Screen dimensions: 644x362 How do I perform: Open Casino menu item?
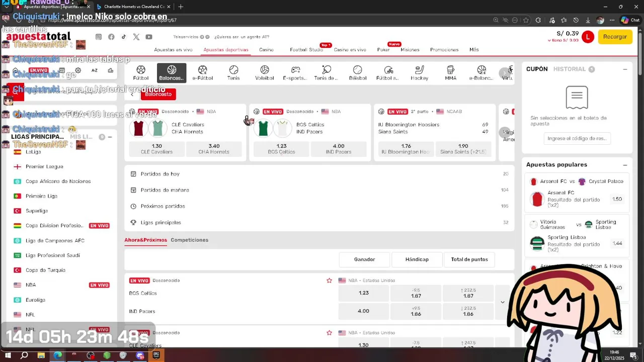266,50
